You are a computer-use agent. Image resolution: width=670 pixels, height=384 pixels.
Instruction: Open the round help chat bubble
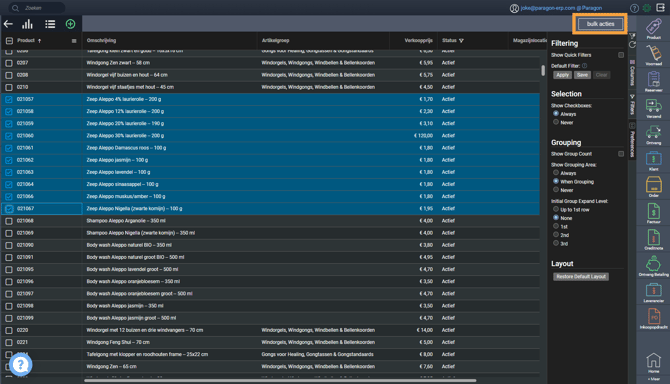click(x=20, y=364)
